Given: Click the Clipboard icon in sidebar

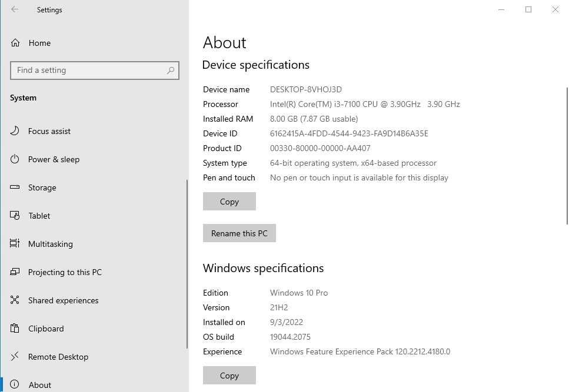Looking at the screenshot, I should [x=15, y=329].
